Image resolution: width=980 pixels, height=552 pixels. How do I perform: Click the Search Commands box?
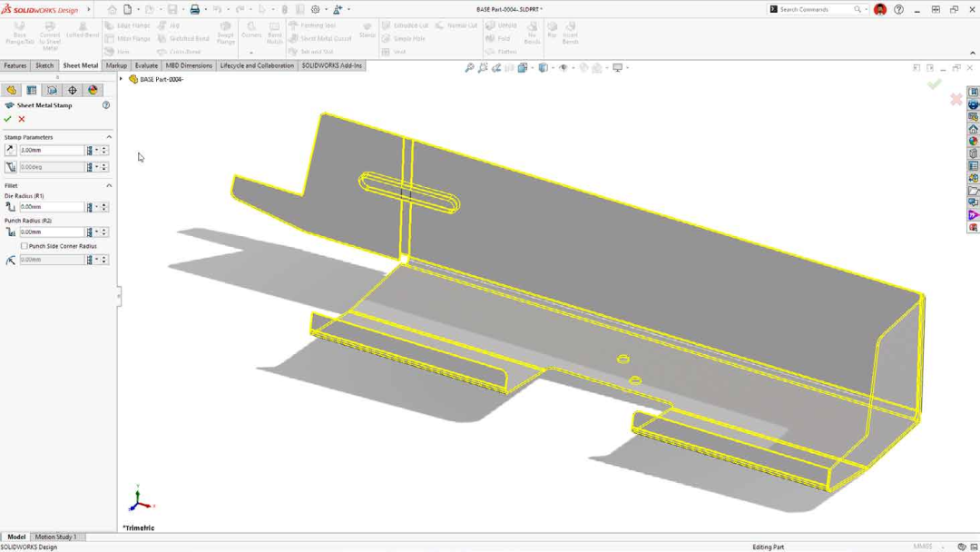tap(817, 9)
